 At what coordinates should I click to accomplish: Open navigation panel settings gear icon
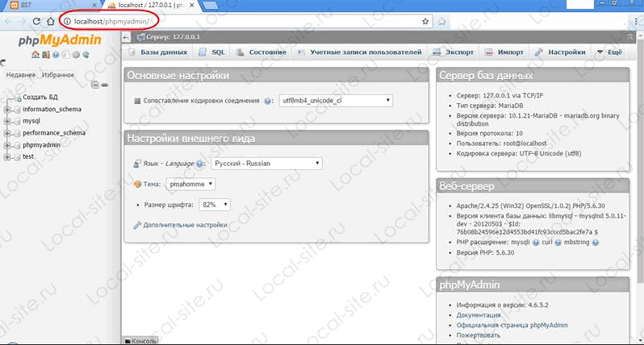click(x=76, y=55)
